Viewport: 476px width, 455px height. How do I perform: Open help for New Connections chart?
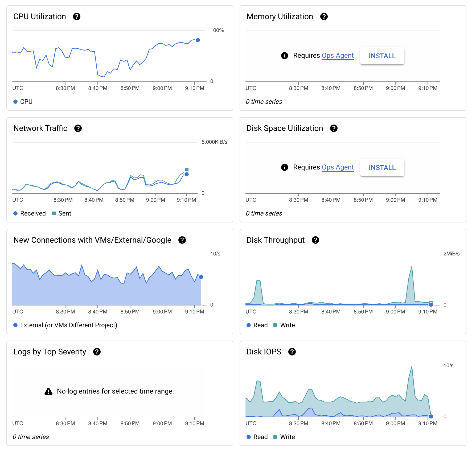click(x=182, y=240)
